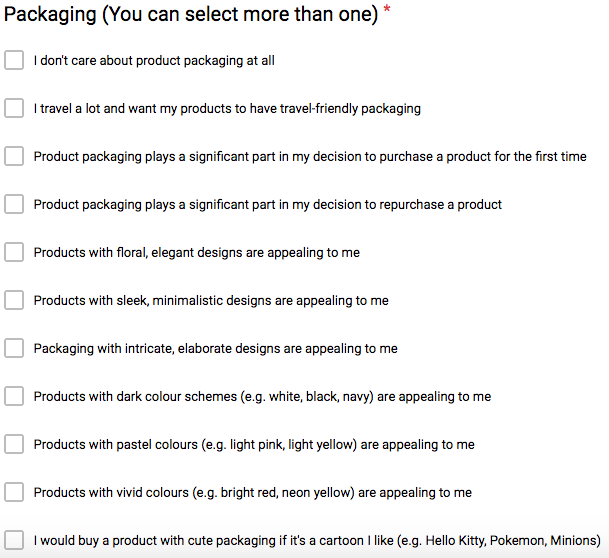Tick sleek, minimalistic designs checkbox

[14, 300]
